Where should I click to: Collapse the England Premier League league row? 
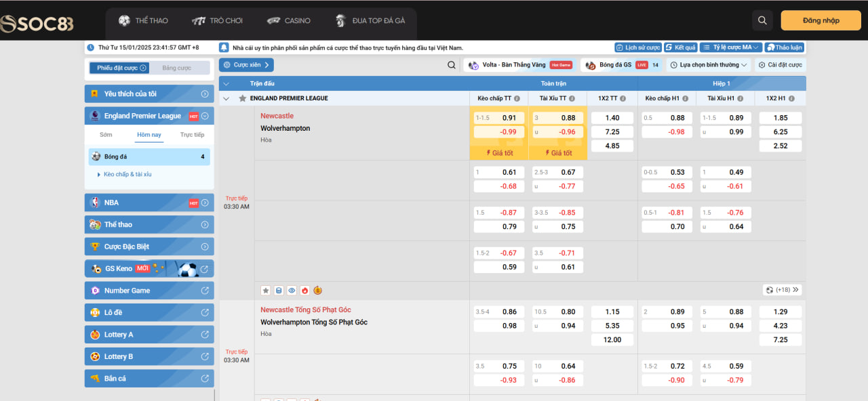[x=226, y=98]
